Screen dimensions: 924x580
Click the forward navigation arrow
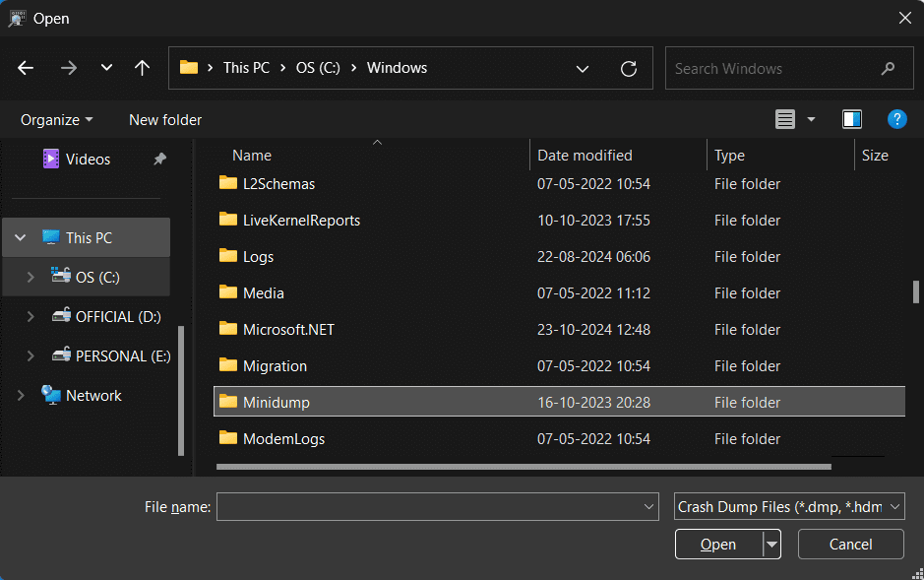pos(67,67)
